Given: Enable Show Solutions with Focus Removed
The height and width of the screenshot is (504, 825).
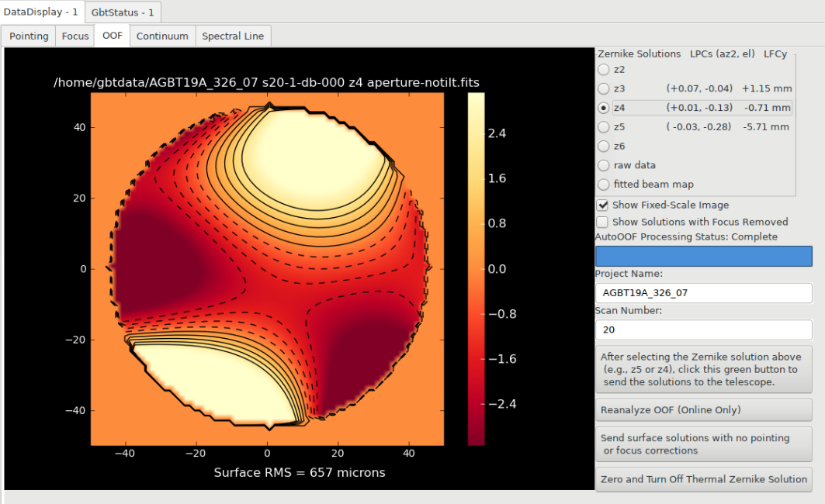Looking at the screenshot, I should pos(602,222).
